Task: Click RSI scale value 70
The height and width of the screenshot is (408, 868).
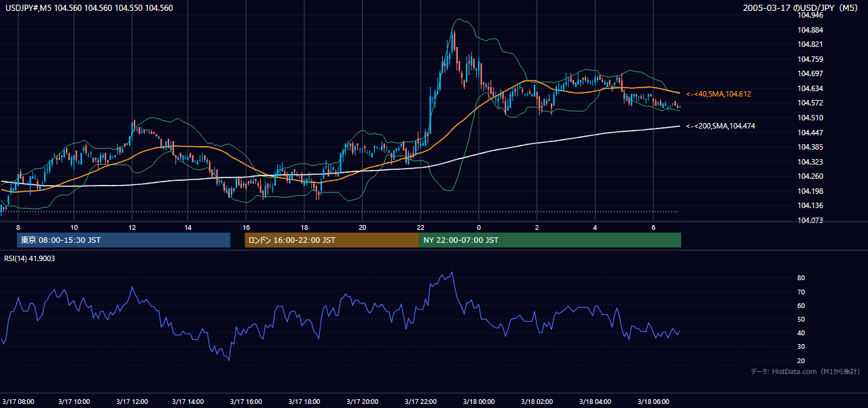Action: (x=801, y=292)
